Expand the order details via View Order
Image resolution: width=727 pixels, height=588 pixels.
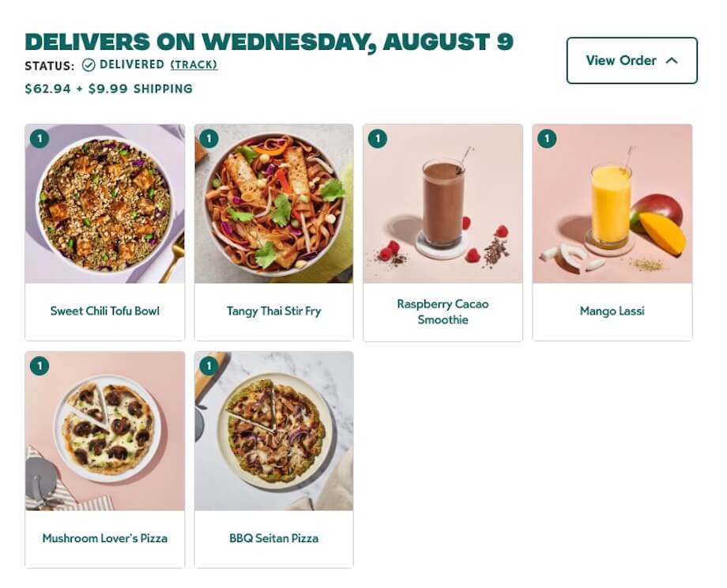click(620, 60)
